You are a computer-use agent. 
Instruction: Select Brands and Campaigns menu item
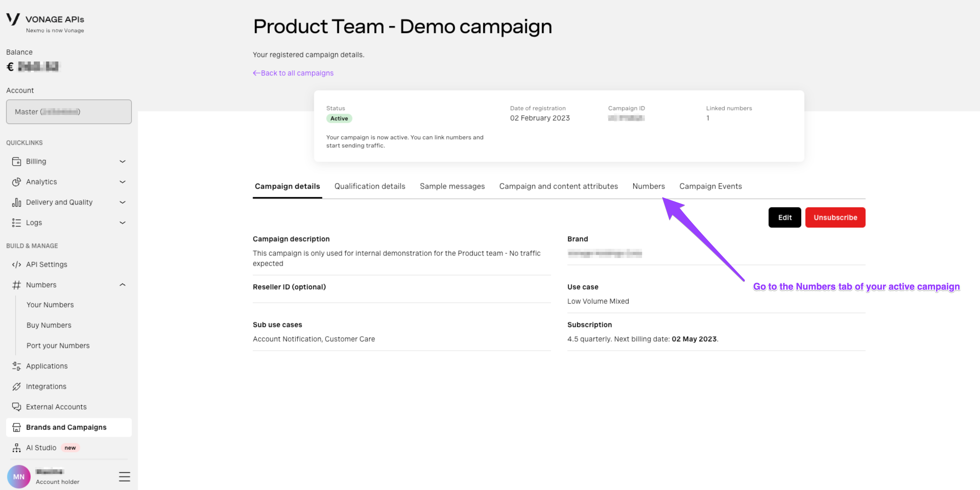(x=69, y=427)
